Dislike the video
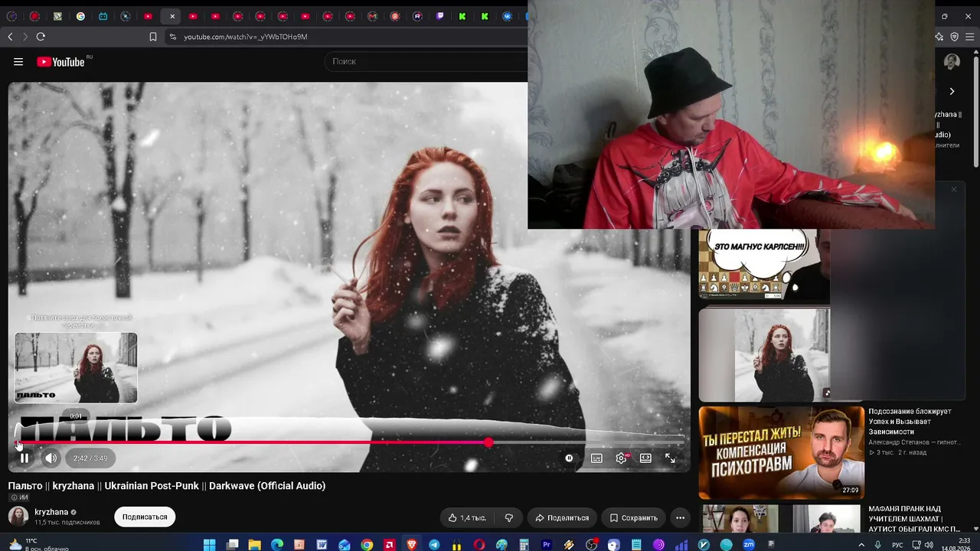Viewport: 980px width, 551px height. (509, 518)
